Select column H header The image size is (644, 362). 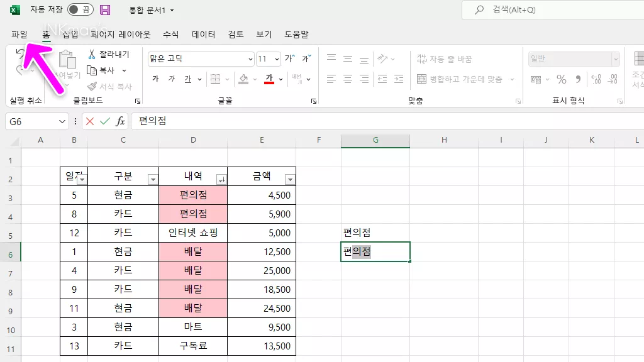click(444, 140)
